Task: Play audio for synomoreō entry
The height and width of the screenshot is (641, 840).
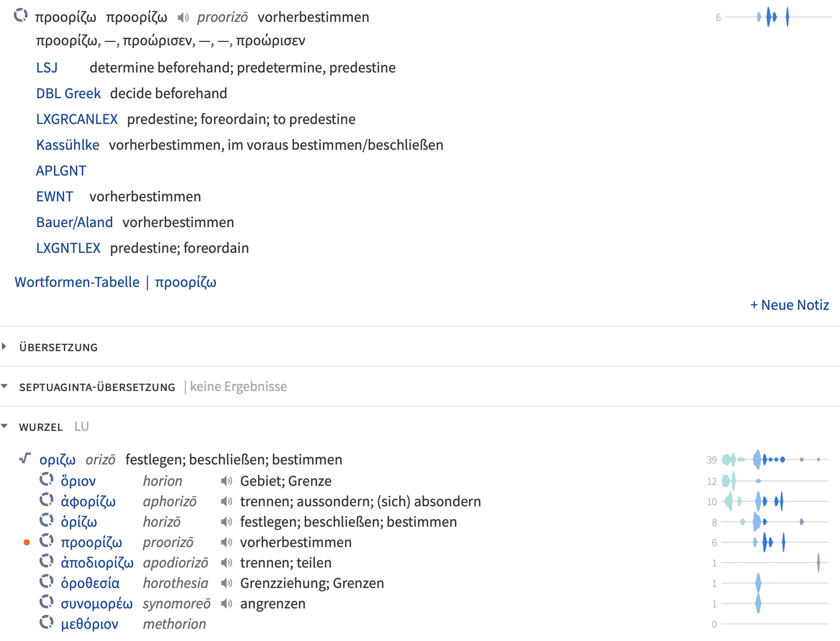Action: (226, 604)
